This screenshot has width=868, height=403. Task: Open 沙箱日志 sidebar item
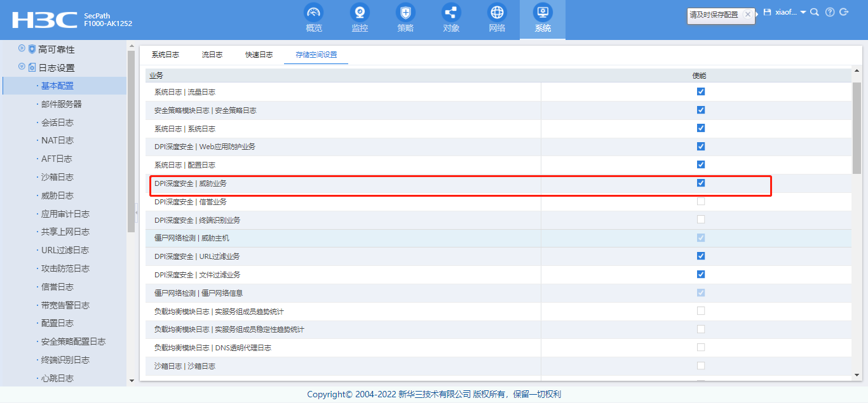(57, 177)
